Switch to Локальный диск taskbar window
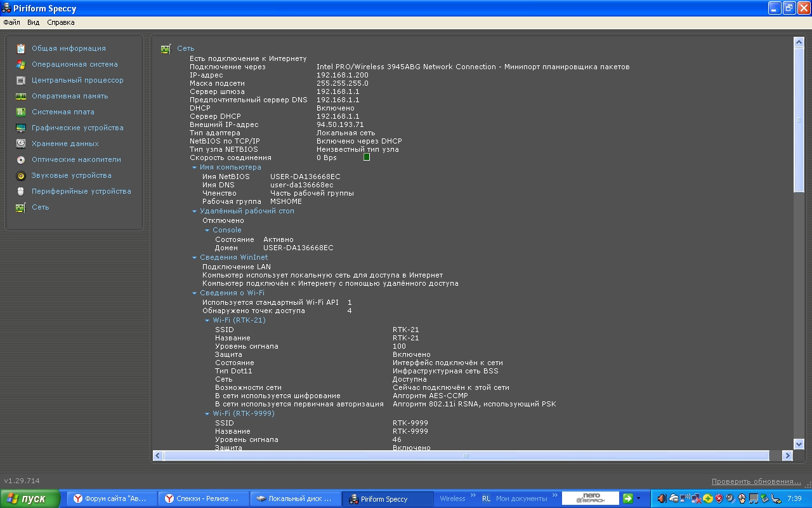 point(296,498)
